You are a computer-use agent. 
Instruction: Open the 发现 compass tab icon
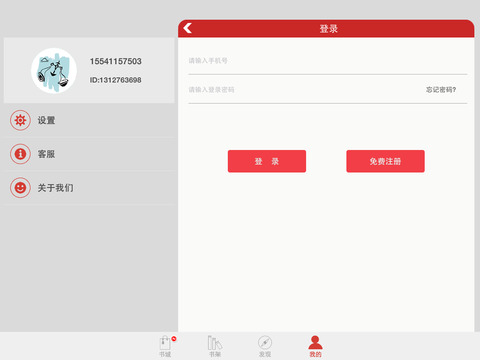[265, 343]
